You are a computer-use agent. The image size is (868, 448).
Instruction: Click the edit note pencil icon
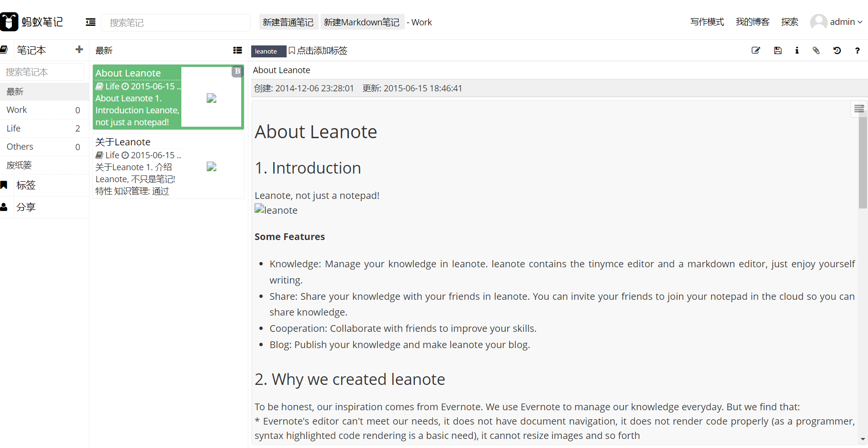pos(756,50)
